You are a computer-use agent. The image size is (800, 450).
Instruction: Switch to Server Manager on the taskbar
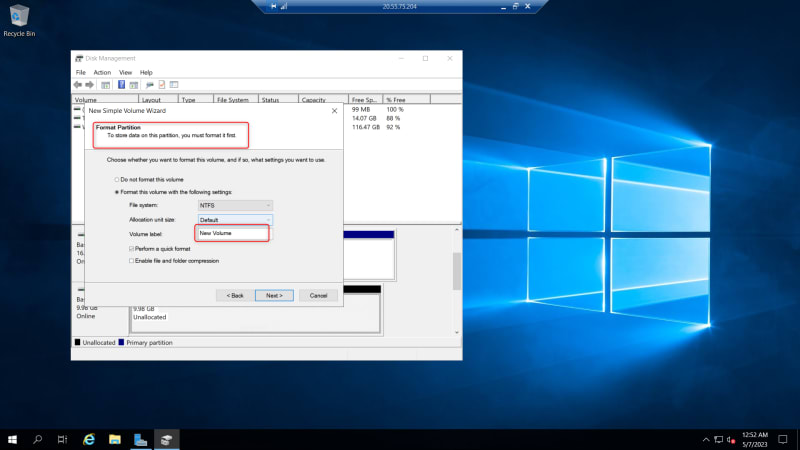(x=140, y=439)
